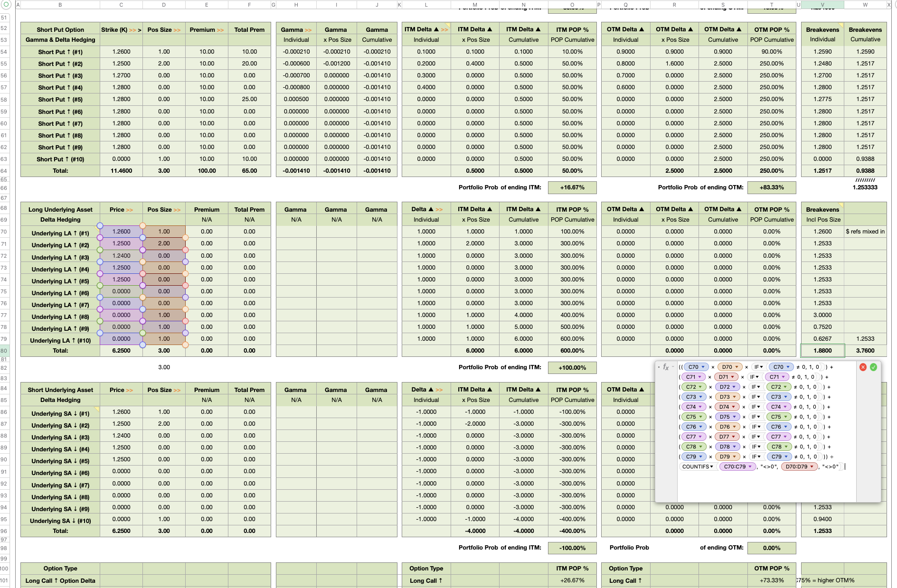Viewport: 897px width, 588px height.
Task: Click the "-0.000800" gamma cell
Action: click(296, 87)
